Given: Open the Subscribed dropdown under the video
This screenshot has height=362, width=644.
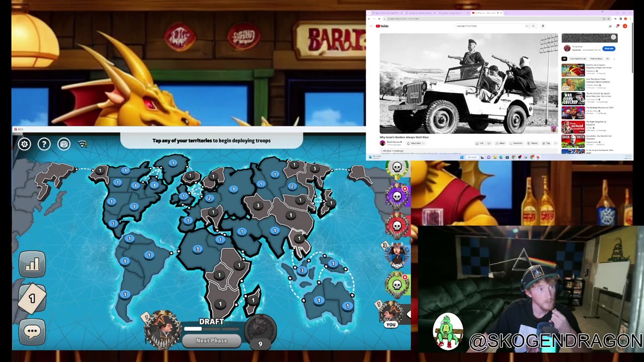Looking at the screenshot, I should (416, 143).
